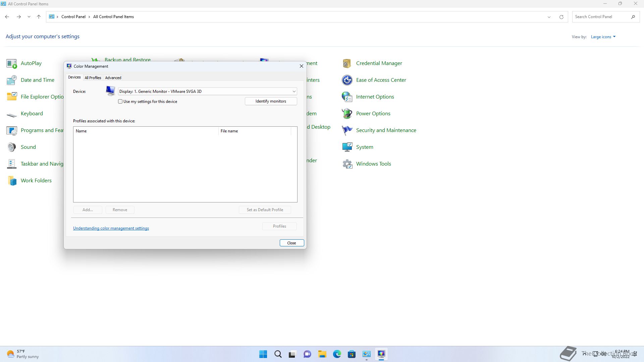Image resolution: width=644 pixels, height=362 pixels.
Task: Click the All Control Panel Items breadcrumb
Action: pos(113,17)
